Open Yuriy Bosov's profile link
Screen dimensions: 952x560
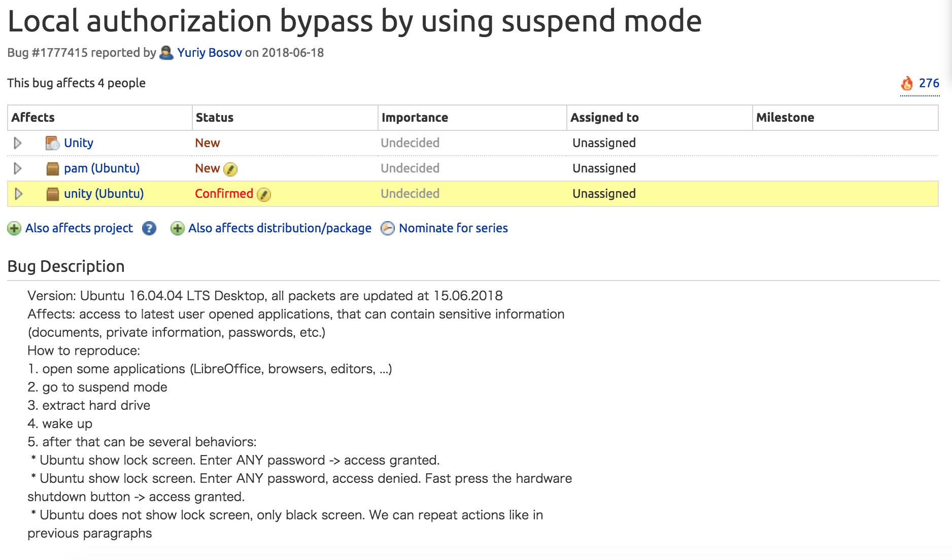click(x=209, y=53)
